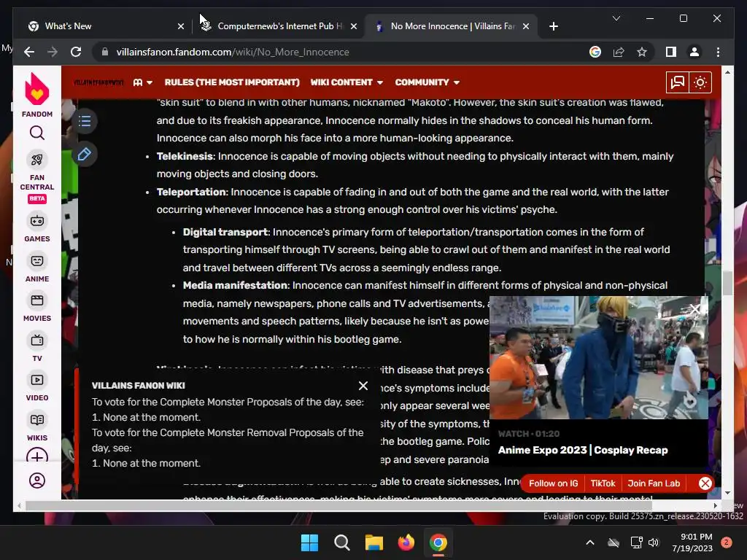Open the user profile avatar icon
Viewport: 747px width, 560px height.
(36, 481)
